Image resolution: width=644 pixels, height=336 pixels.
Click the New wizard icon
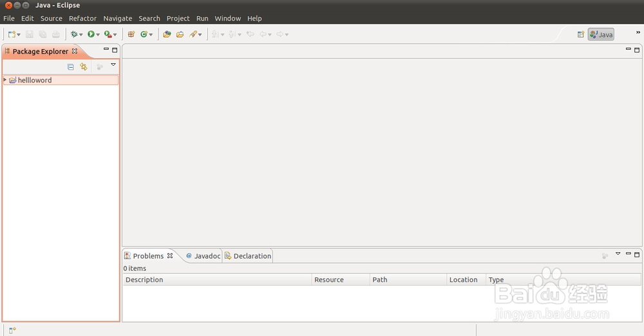click(12, 35)
